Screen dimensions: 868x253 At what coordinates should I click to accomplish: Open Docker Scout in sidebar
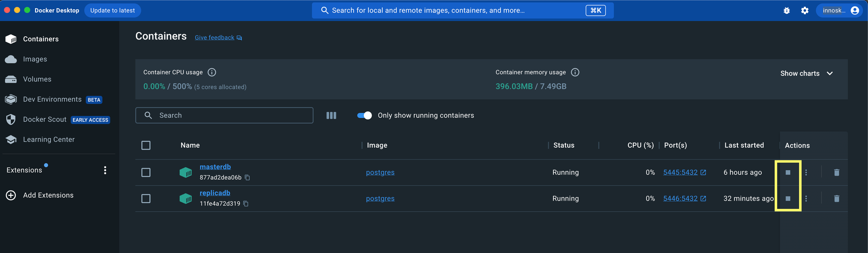(x=45, y=119)
